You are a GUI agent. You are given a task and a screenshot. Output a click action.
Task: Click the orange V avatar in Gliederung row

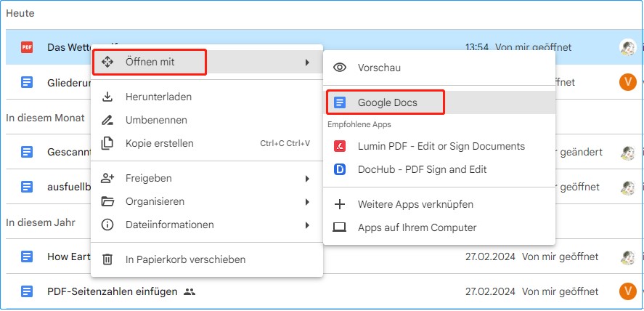pos(627,82)
